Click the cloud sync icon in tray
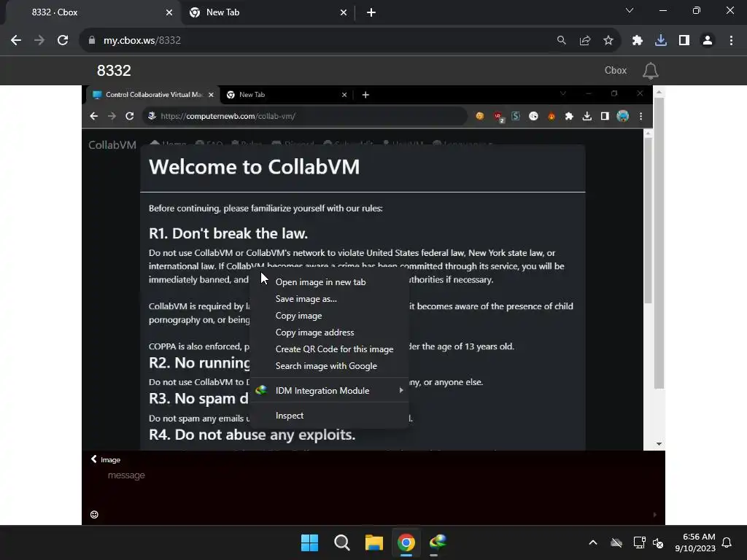Image resolution: width=747 pixels, height=560 pixels. point(616,542)
